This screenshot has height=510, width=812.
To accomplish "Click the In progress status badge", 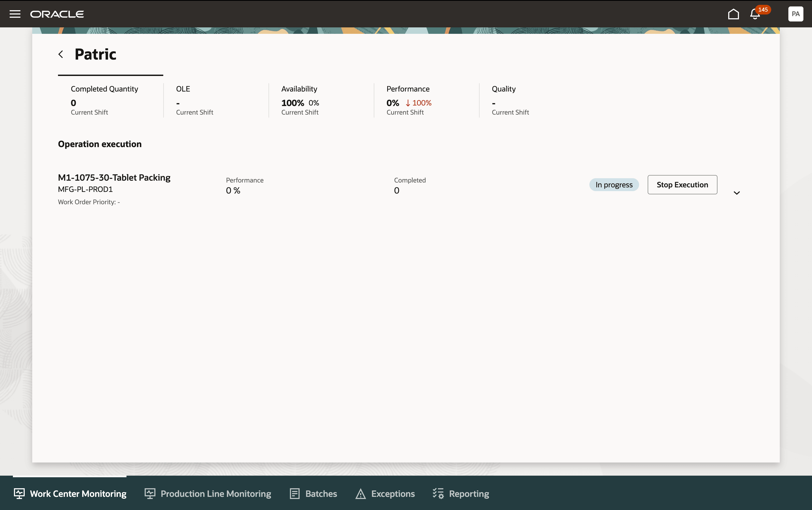I will point(614,185).
